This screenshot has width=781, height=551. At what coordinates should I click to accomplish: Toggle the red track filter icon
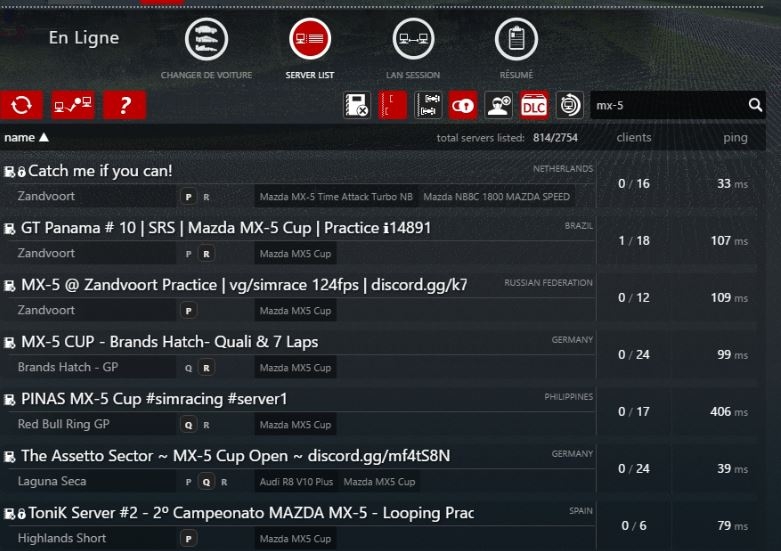tap(392, 105)
